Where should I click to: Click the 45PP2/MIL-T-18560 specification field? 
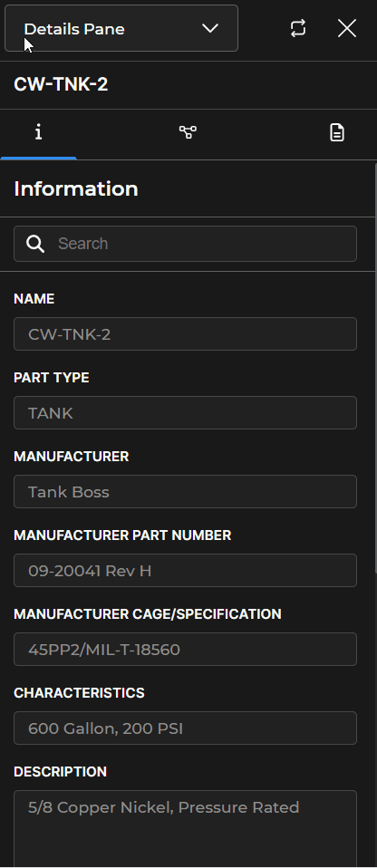tap(185, 650)
